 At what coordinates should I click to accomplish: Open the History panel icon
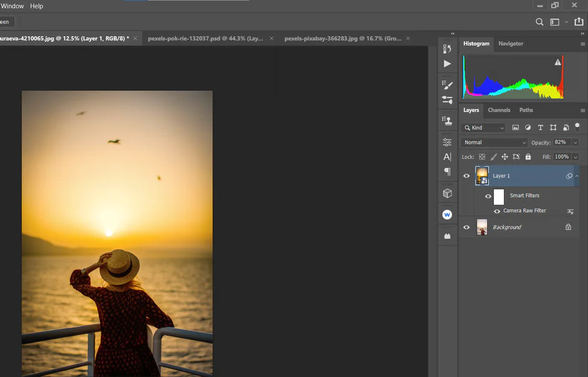tap(447, 49)
